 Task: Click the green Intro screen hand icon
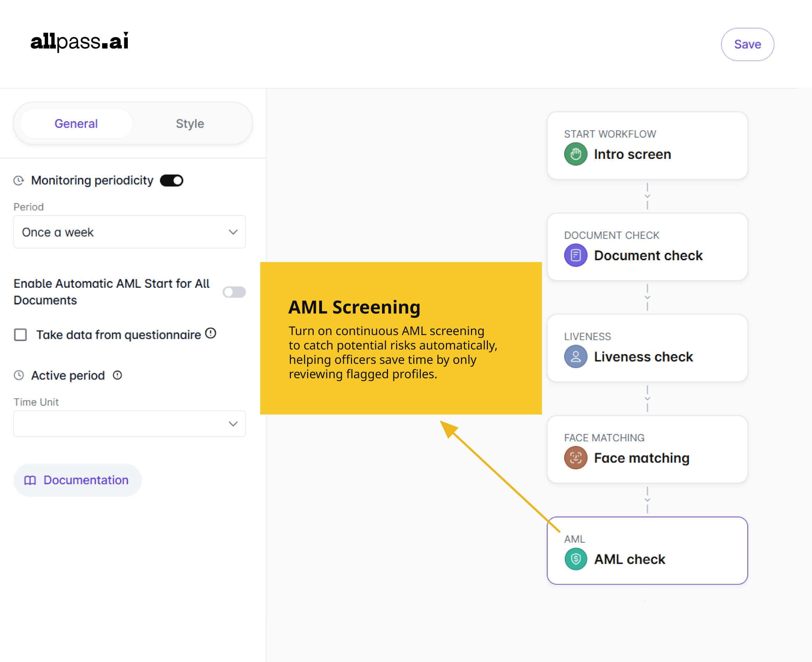coord(575,154)
